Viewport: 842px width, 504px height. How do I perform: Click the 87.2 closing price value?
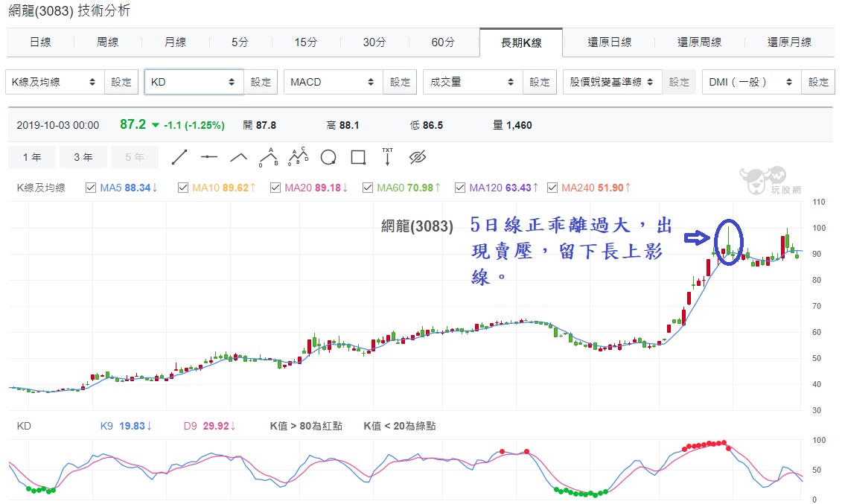point(133,124)
